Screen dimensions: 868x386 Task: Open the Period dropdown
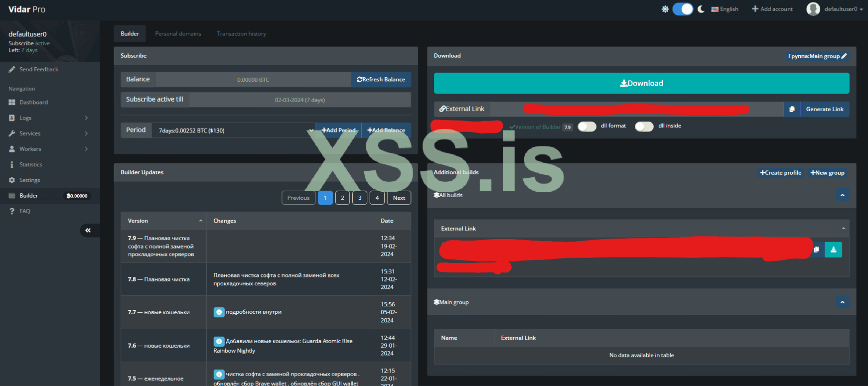(x=234, y=130)
